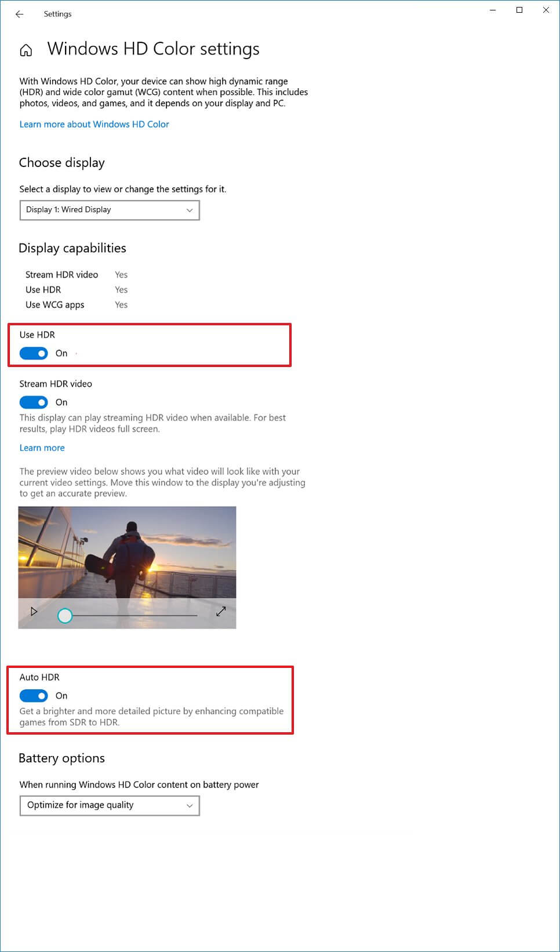
Task: Click the Stream HDR video capability row label
Action: (x=62, y=275)
